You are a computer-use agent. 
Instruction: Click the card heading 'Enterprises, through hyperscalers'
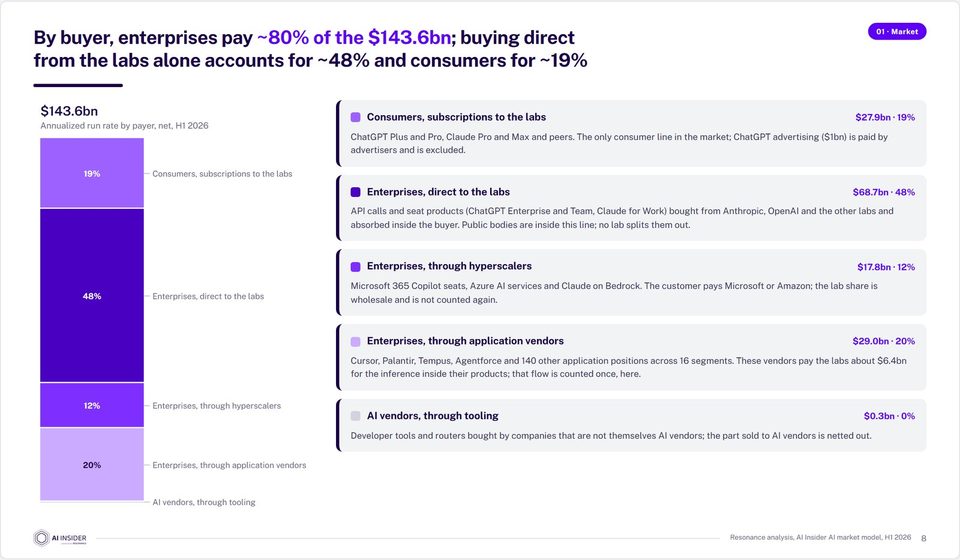(449, 266)
